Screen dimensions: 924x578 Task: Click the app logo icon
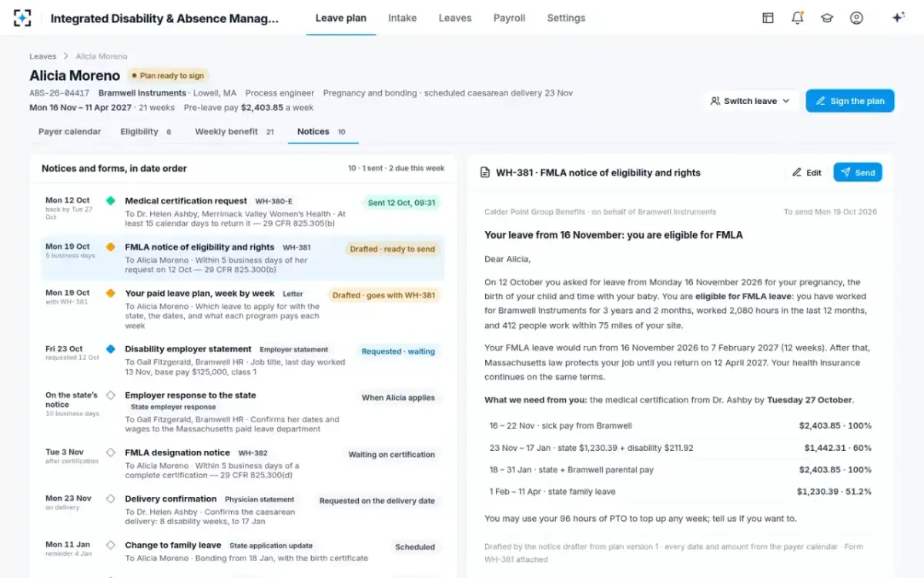[22, 18]
